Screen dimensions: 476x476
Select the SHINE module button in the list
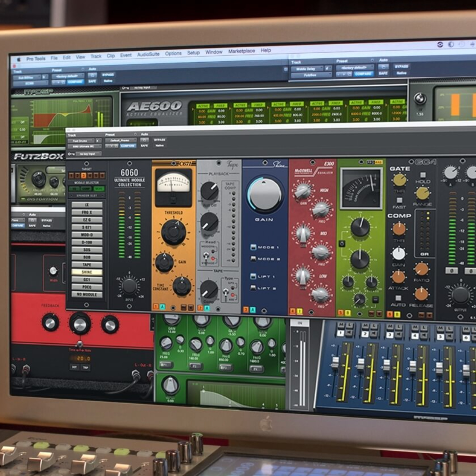pos(87,272)
